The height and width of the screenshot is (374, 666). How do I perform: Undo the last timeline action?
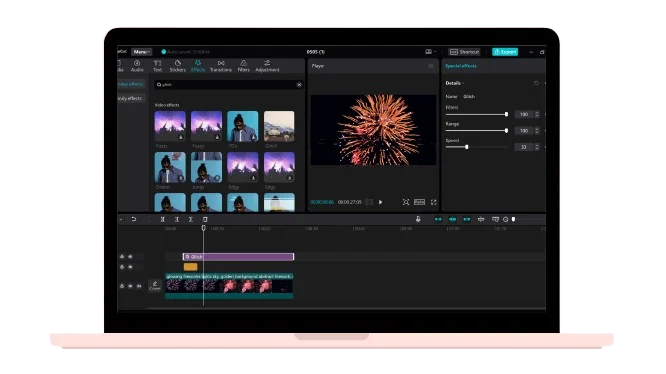tap(134, 219)
